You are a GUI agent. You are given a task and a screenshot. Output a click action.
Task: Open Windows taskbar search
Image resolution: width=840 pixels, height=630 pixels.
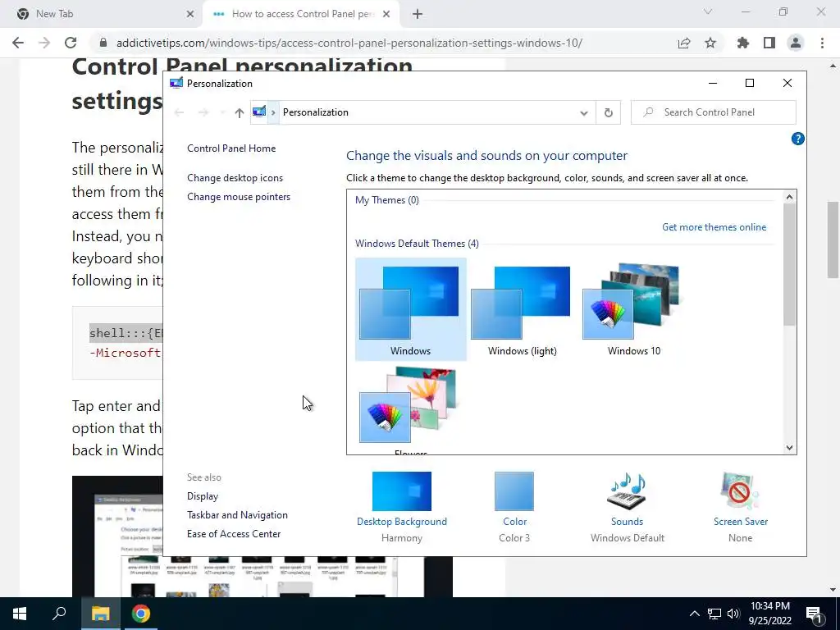tap(59, 614)
